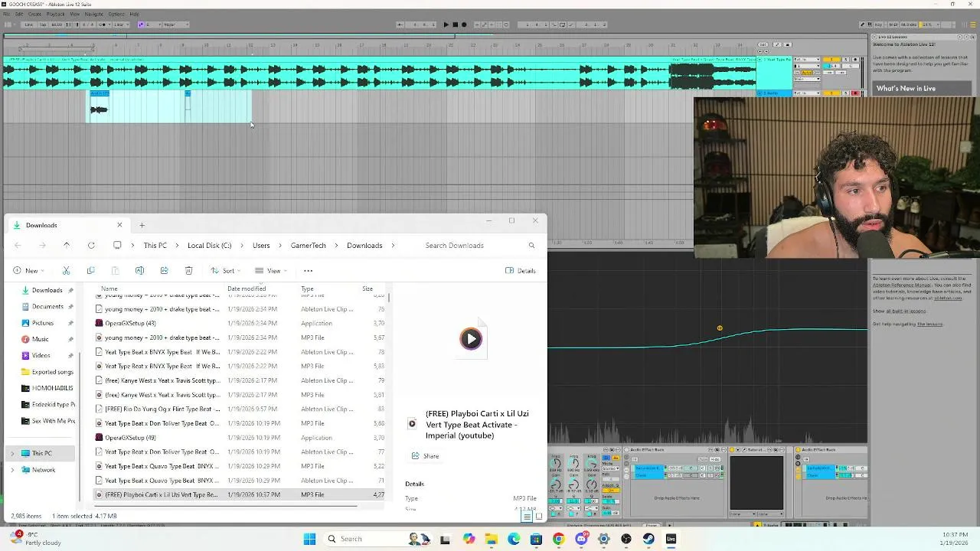980x551 pixels.
Task: Open Google Chrome from the taskbar
Action: 558,539
